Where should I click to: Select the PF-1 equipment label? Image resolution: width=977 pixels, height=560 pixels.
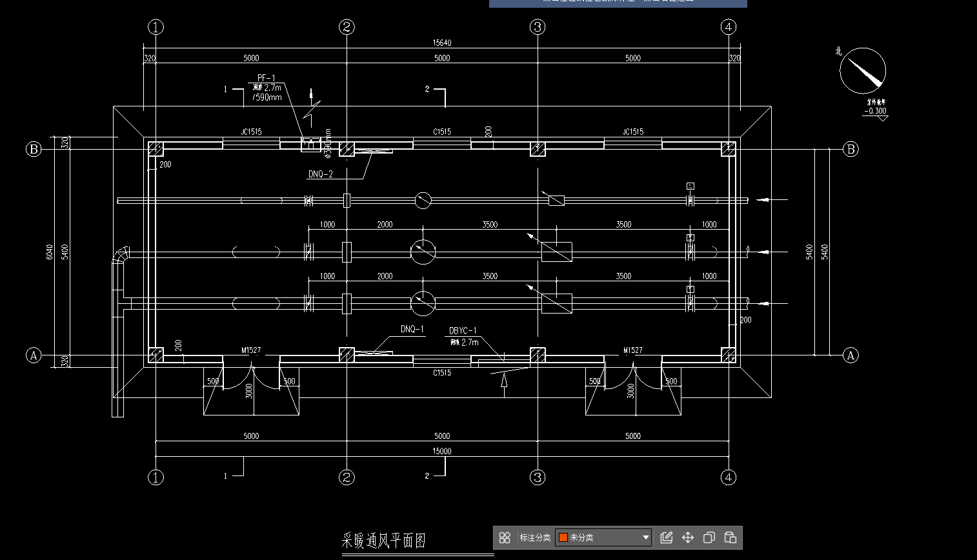pyautogui.click(x=266, y=78)
